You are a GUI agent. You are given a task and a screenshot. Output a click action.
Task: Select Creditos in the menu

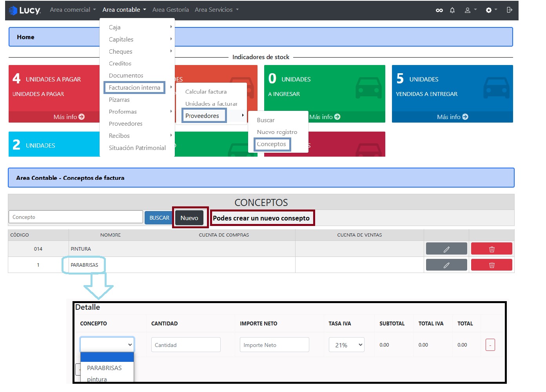pyautogui.click(x=120, y=63)
